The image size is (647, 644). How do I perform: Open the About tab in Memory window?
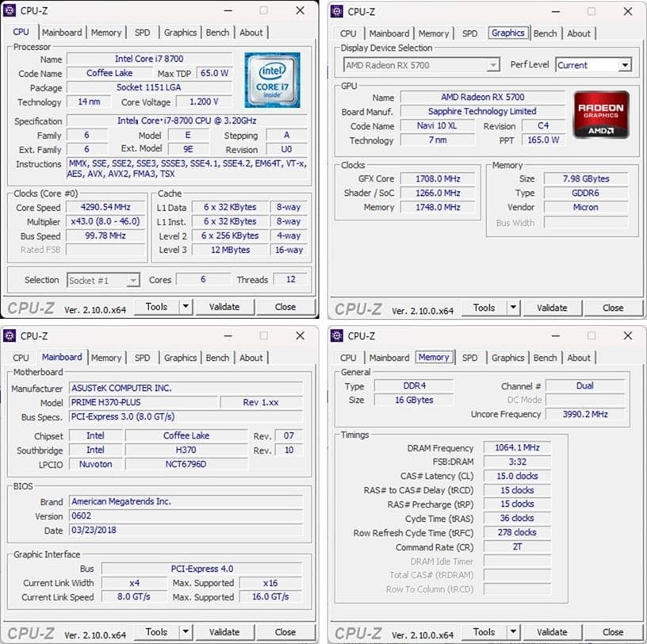pyautogui.click(x=580, y=358)
